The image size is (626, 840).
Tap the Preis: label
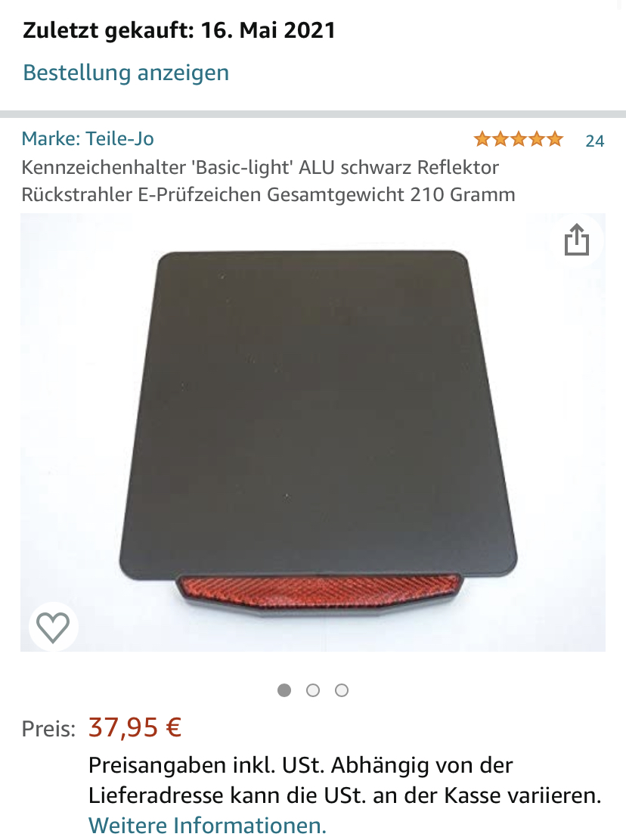(48, 729)
